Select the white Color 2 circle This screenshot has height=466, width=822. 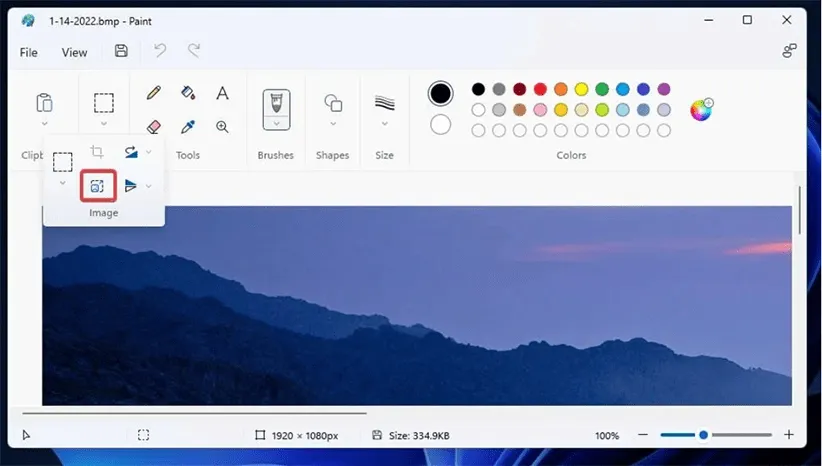[440, 125]
